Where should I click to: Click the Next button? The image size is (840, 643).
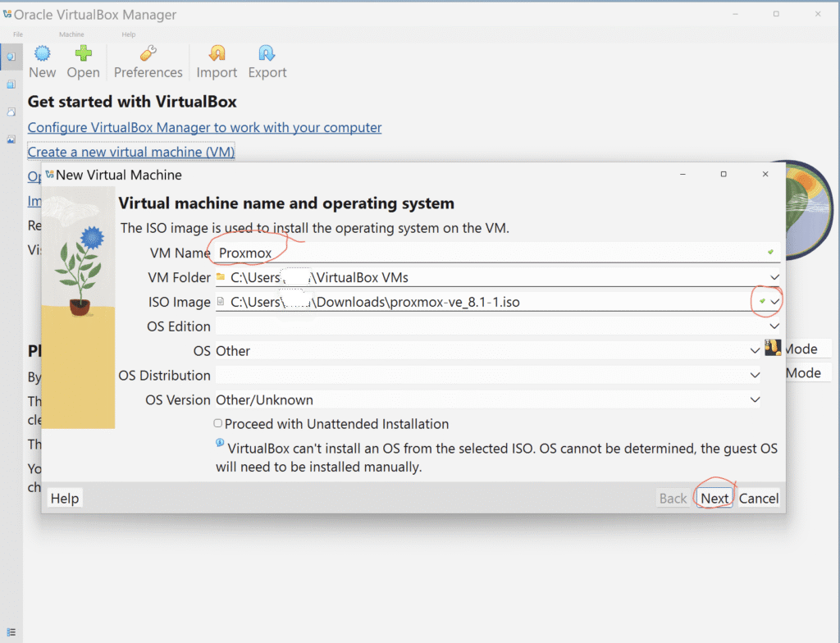coord(714,498)
